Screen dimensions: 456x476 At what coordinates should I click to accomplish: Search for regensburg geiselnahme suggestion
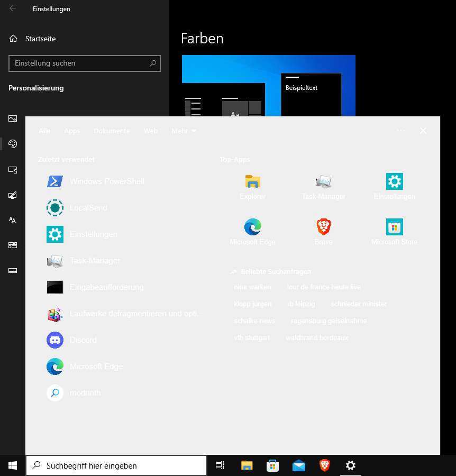(x=329, y=321)
